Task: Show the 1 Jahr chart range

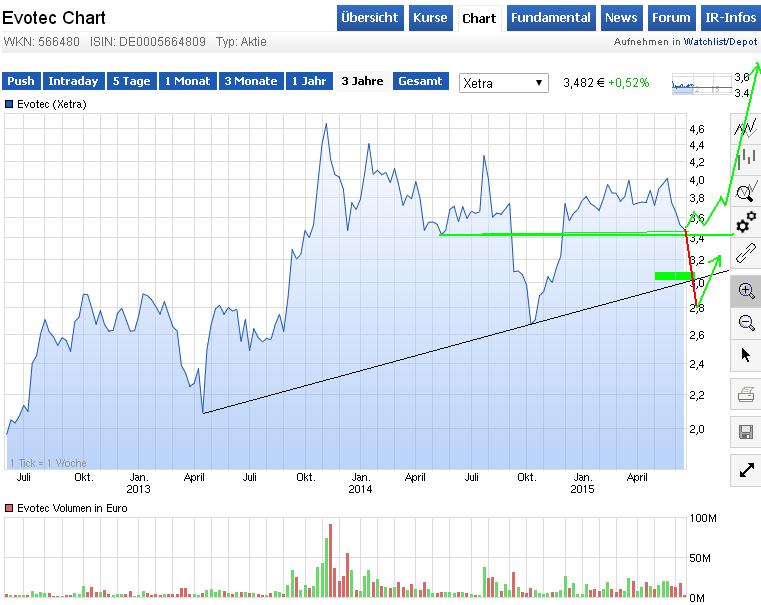Action: click(309, 81)
